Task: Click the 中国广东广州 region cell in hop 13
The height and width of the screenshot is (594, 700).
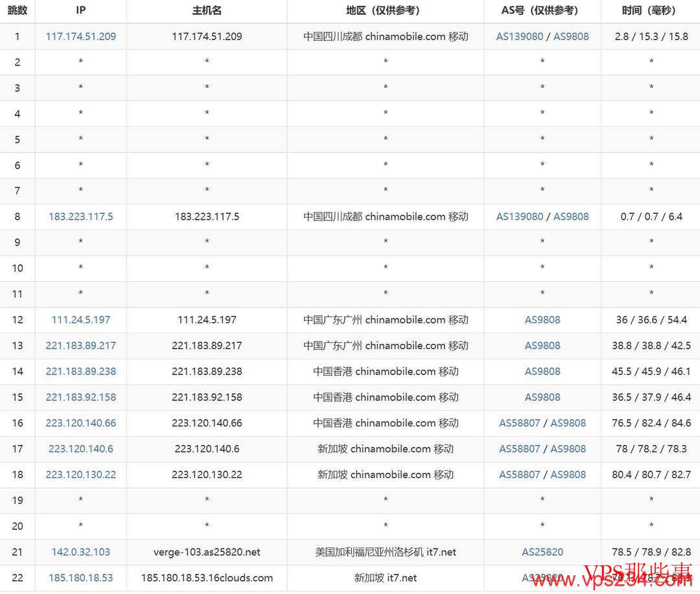Action: click(x=385, y=346)
